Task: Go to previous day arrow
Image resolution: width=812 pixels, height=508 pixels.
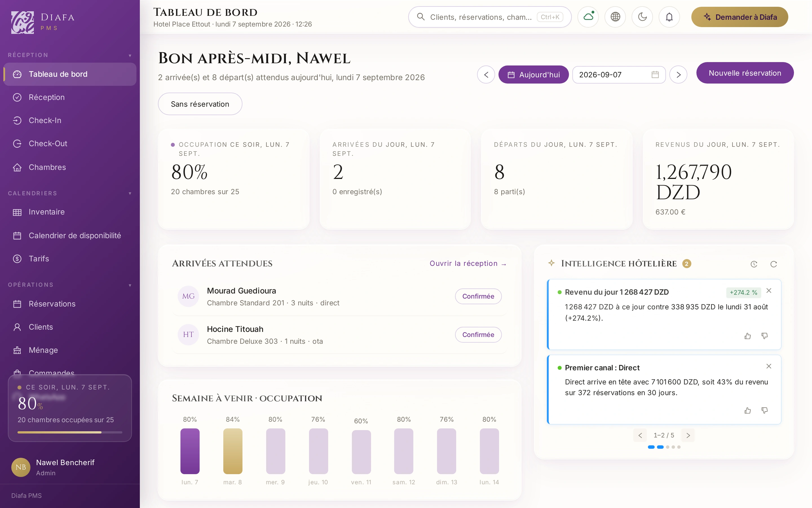Action: tap(486, 75)
